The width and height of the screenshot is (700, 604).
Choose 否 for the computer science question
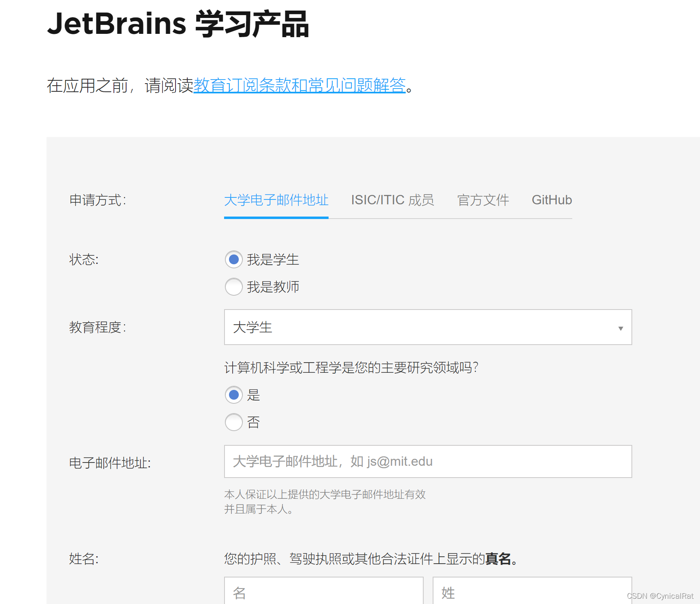[234, 422]
